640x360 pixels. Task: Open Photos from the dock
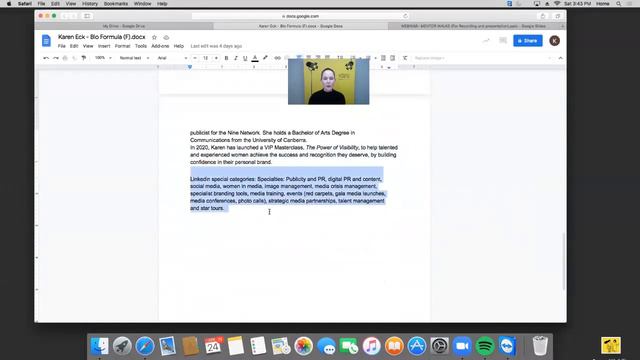pos(304,346)
